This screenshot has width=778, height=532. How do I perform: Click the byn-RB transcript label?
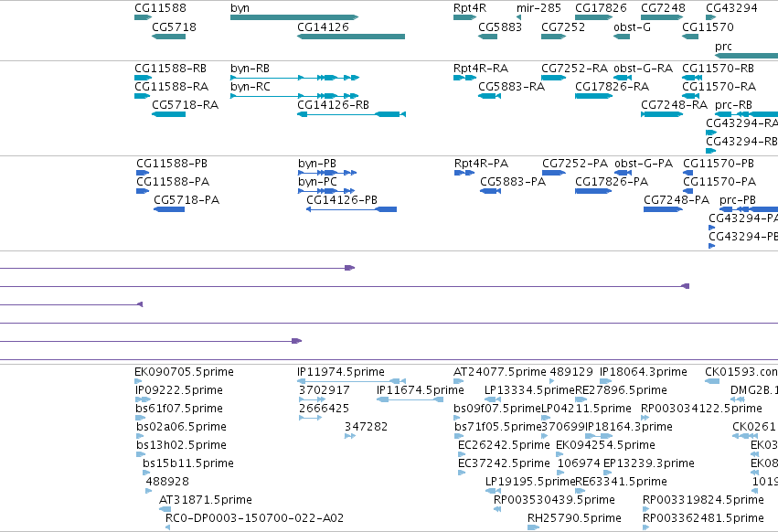pos(250,69)
